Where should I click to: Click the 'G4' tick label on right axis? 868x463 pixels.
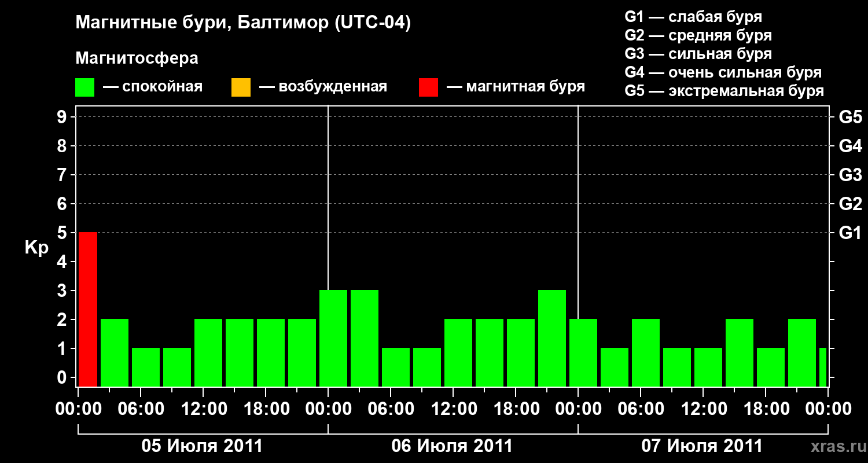click(x=850, y=146)
